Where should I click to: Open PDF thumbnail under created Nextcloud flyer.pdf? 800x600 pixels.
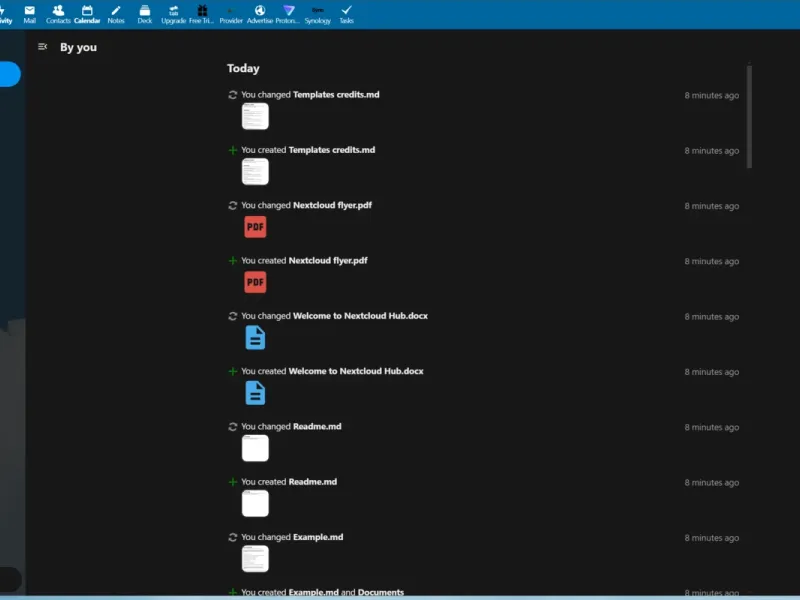tap(255, 282)
